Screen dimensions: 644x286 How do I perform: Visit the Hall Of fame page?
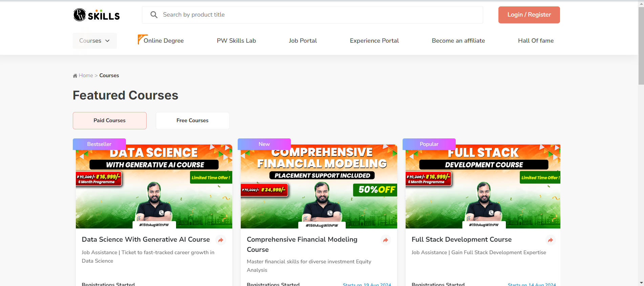[536, 41]
